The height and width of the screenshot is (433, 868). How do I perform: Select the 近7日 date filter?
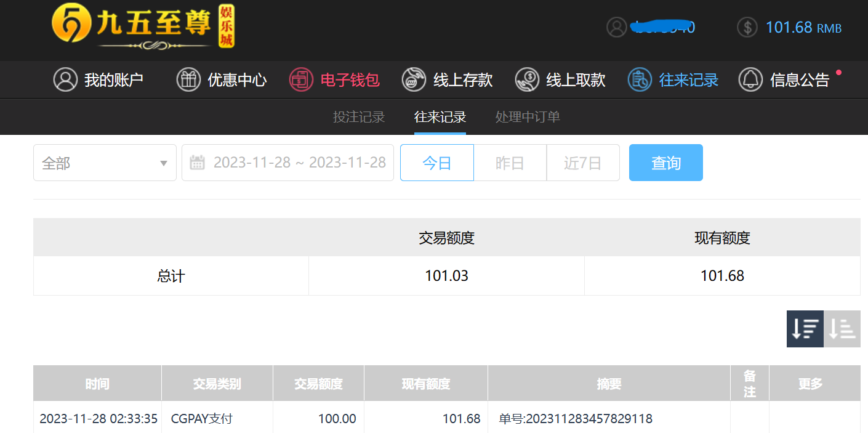tap(583, 163)
